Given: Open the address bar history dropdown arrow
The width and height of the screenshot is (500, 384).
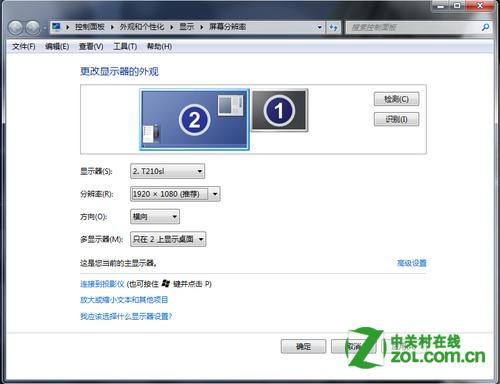Looking at the screenshot, I should pyautogui.click(x=319, y=27).
